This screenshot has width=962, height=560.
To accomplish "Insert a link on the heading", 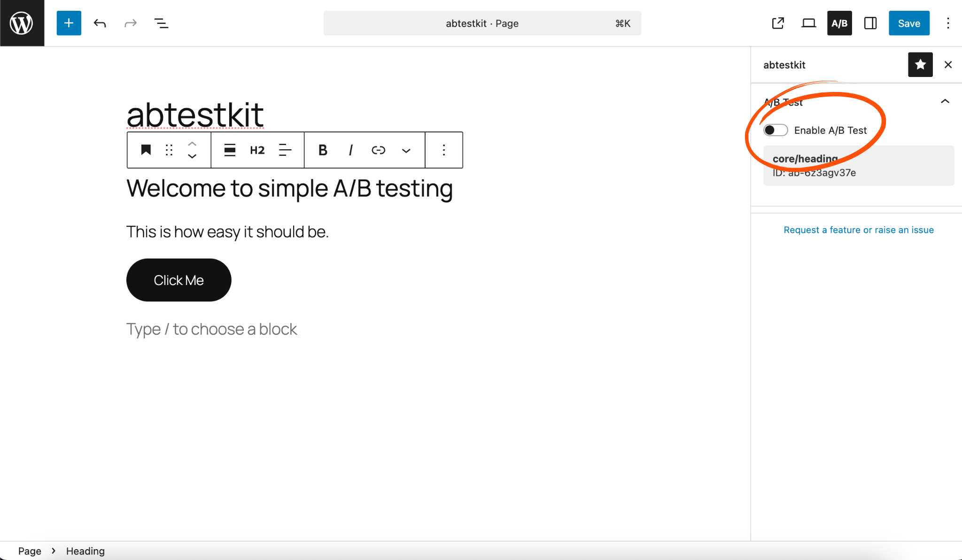I will (x=378, y=150).
